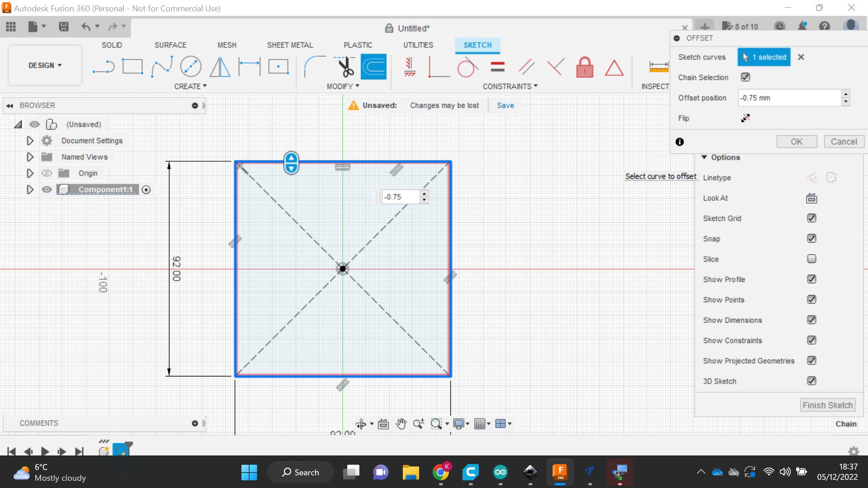Open the DESIGN workspace dropdown
Image resolution: width=868 pixels, height=488 pixels.
[x=45, y=66]
